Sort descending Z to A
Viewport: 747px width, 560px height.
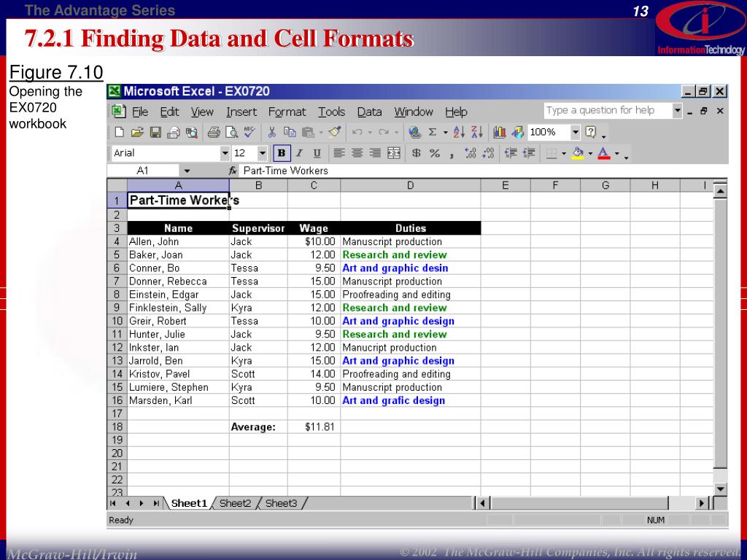tap(477, 133)
